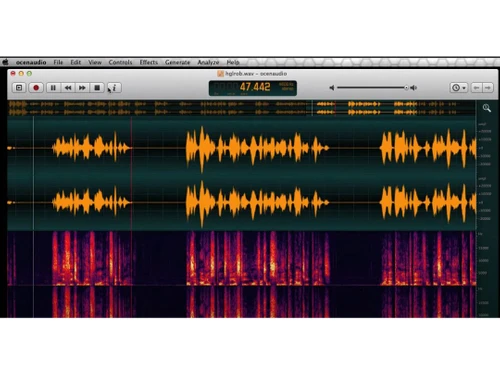Open the Generate menu
This screenshot has height=375, width=500.
pyautogui.click(x=177, y=62)
